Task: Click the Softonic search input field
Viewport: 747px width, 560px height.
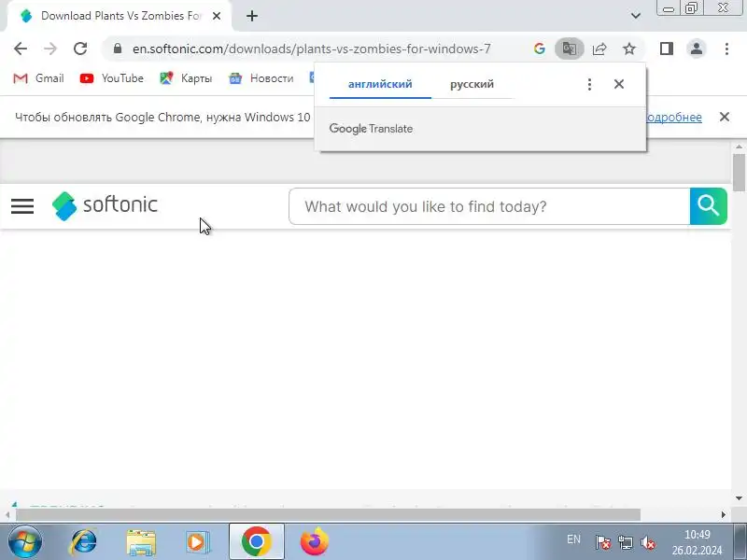Action: click(x=489, y=206)
